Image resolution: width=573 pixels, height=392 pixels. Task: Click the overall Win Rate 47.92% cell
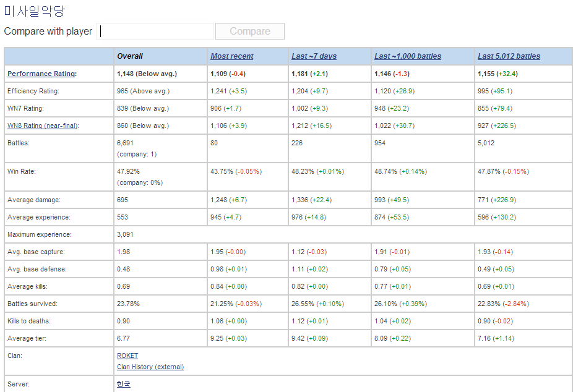(x=128, y=171)
